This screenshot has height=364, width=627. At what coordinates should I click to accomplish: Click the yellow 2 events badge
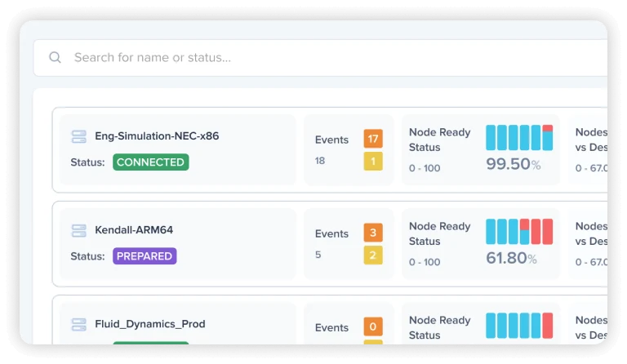(373, 255)
